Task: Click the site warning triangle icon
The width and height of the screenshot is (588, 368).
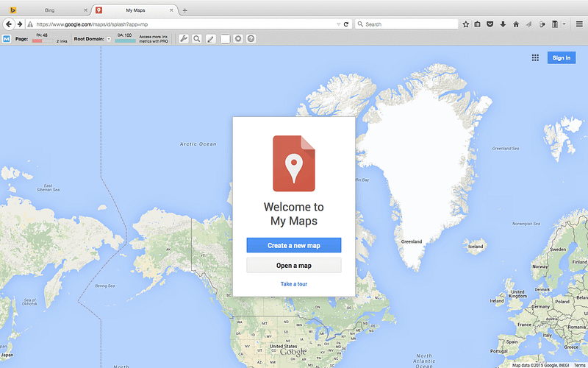Action: tap(30, 24)
